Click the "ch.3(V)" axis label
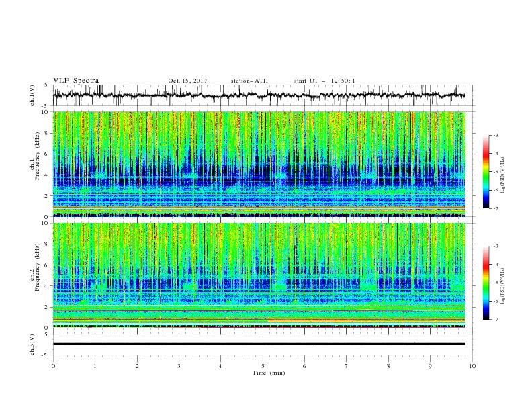 tap(32, 345)
